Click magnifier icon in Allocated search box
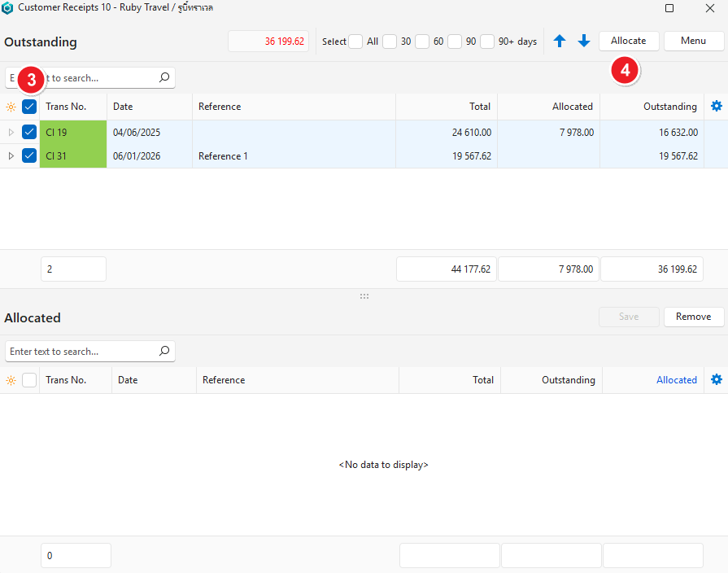The height and width of the screenshot is (573, 728). point(164,351)
